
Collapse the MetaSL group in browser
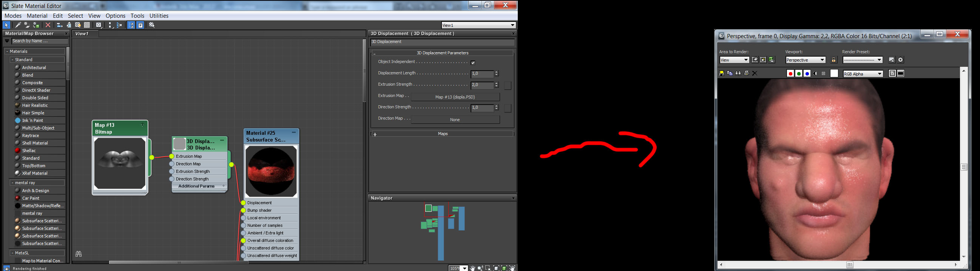click(13, 253)
